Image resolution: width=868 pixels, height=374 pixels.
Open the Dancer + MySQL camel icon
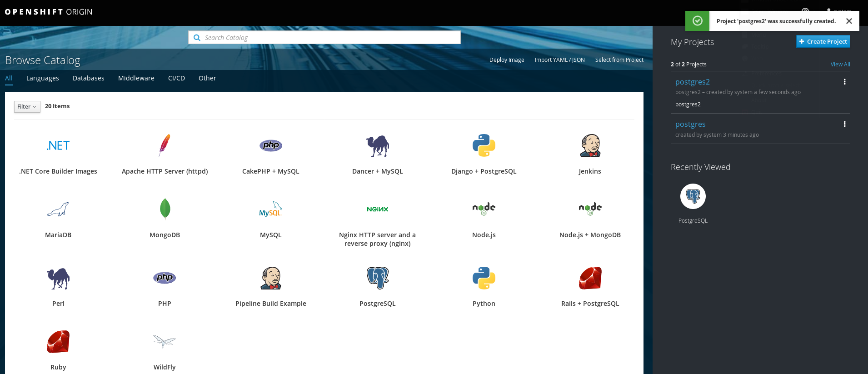[378, 146]
